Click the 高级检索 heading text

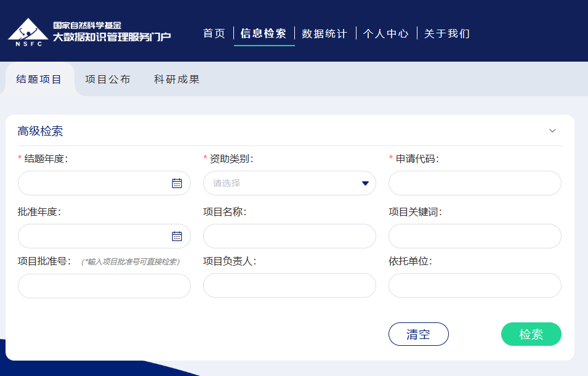click(x=40, y=131)
